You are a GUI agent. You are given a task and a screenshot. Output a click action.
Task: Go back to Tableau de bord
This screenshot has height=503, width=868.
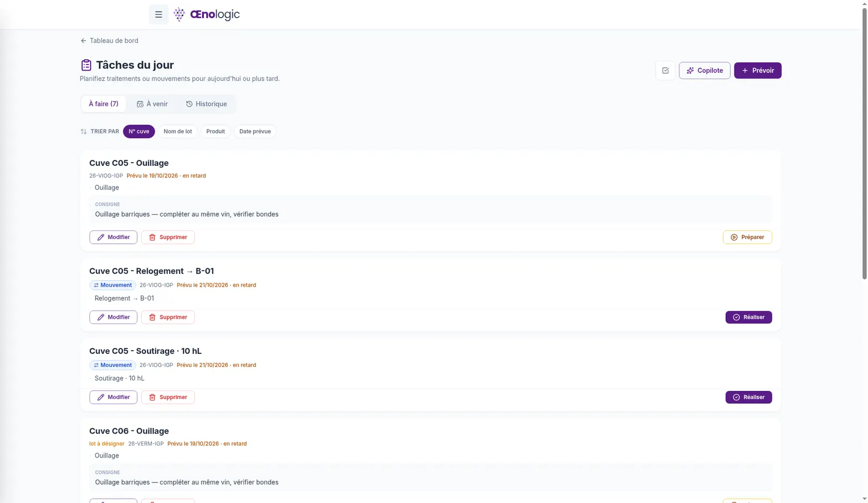click(x=109, y=41)
